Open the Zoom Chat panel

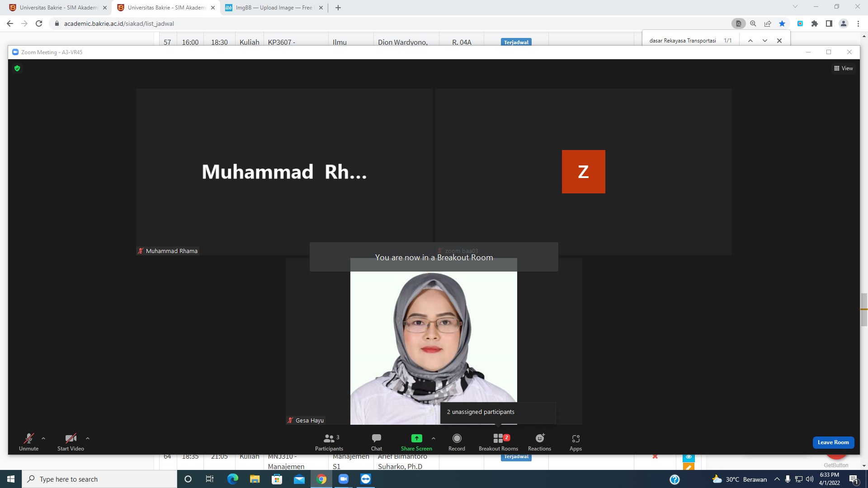tap(377, 442)
